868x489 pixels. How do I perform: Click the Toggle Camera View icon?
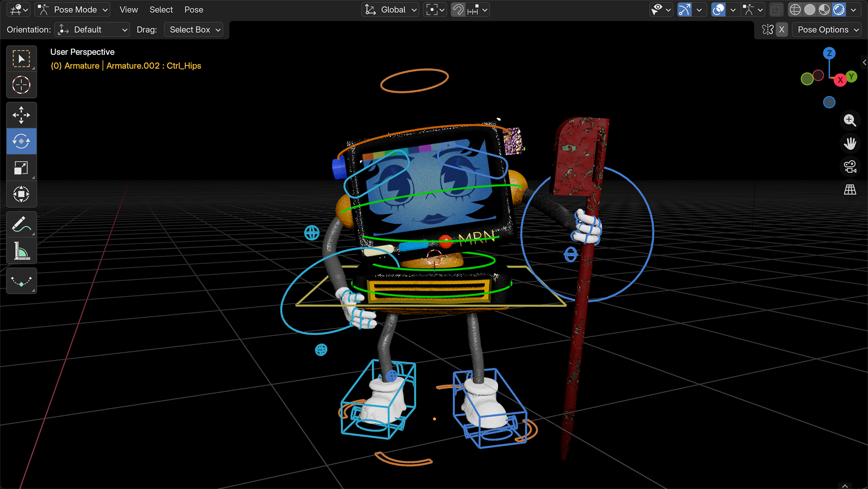click(850, 167)
